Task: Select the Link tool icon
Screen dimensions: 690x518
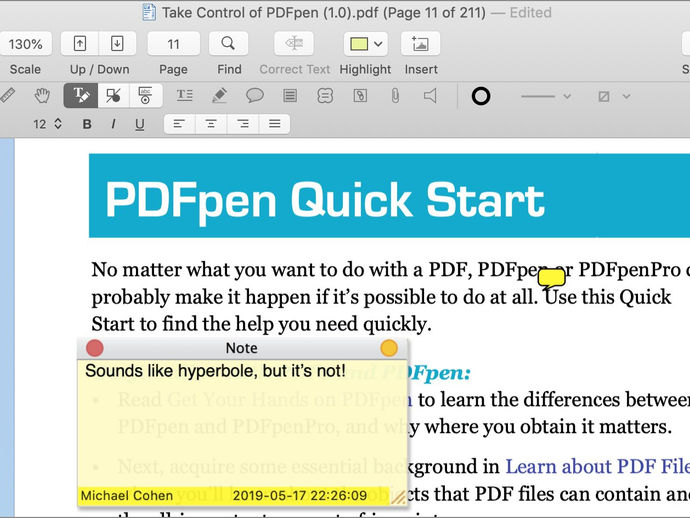Action: [360, 96]
